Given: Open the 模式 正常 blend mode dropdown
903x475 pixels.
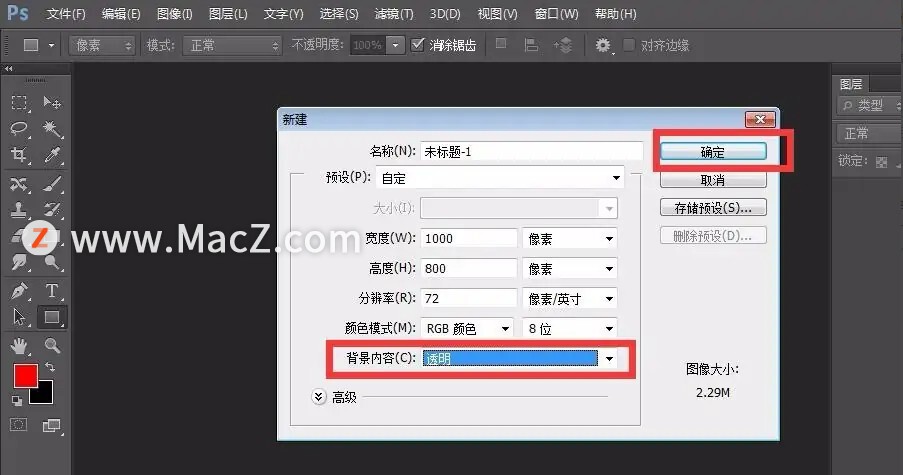Looking at the screenshot, I should click(232, 45).
